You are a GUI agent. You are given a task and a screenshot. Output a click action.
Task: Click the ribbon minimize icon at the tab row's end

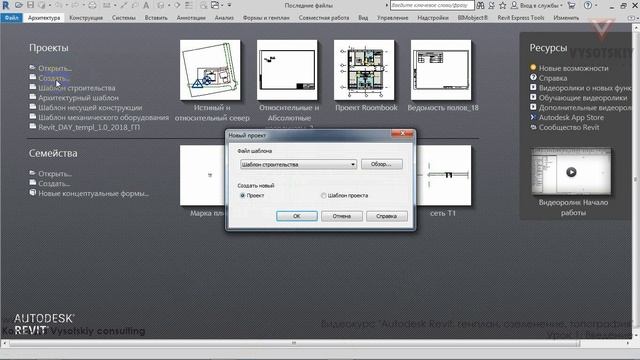point(631,18)
